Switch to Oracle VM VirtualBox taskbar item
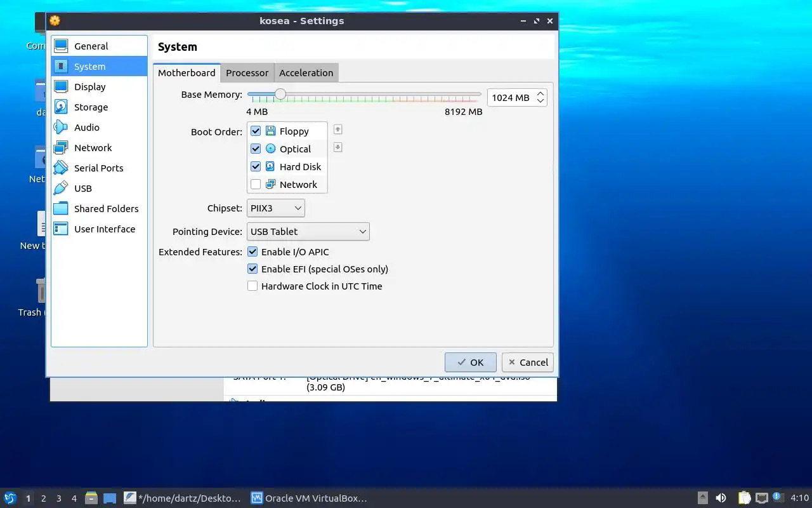This screenshot has height=508, width=812. tap(310, 498)
